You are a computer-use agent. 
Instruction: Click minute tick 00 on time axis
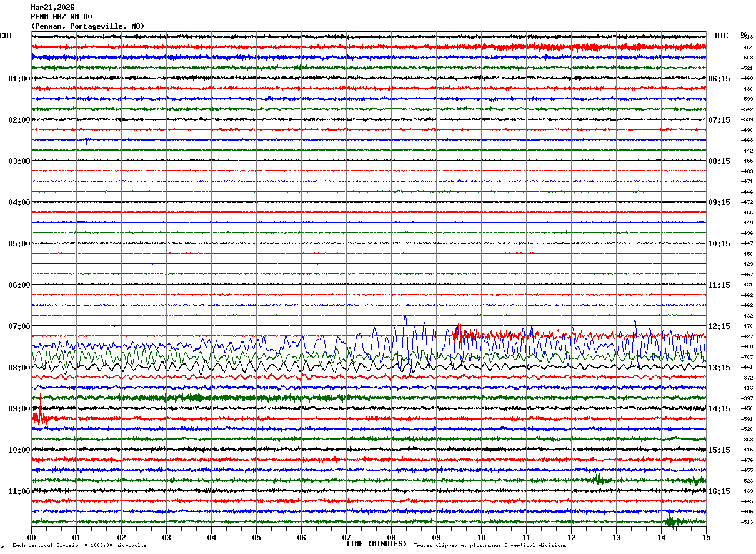click(x=31, y=537)
